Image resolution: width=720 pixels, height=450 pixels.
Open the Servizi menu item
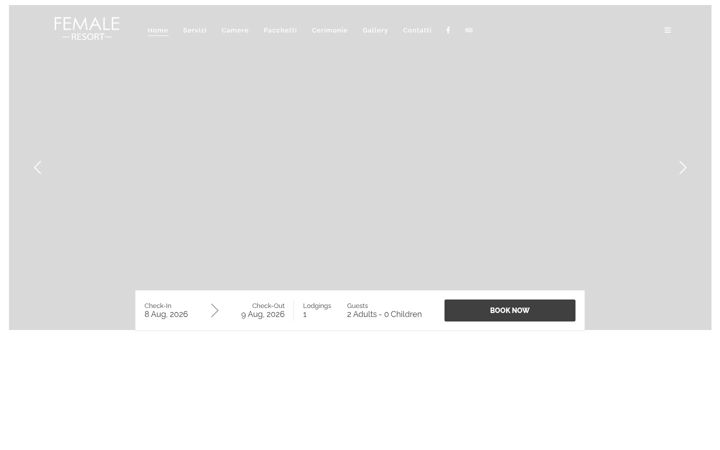(x=195, y=30)
